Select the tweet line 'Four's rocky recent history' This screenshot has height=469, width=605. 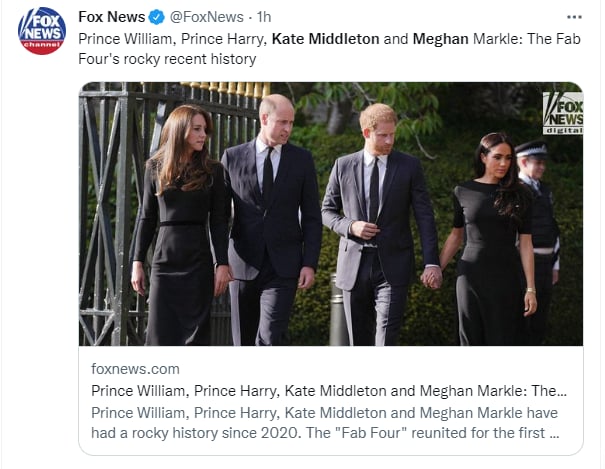[x=167, y=59]
